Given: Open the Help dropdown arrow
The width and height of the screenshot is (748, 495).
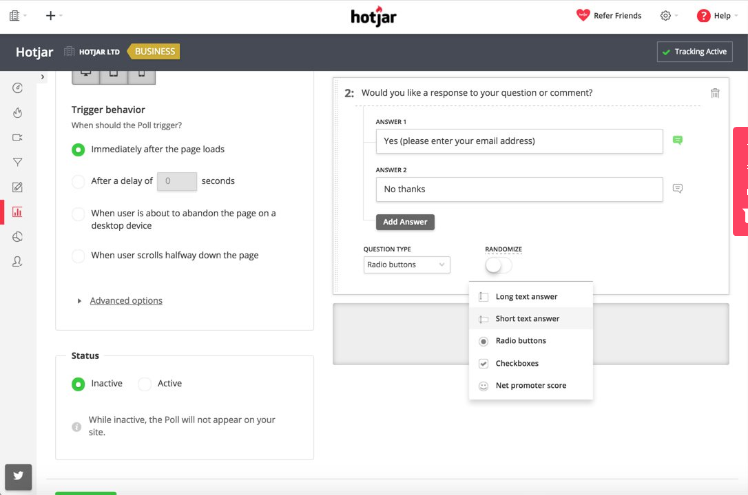Looking at the screenshot, I should 736,16.
